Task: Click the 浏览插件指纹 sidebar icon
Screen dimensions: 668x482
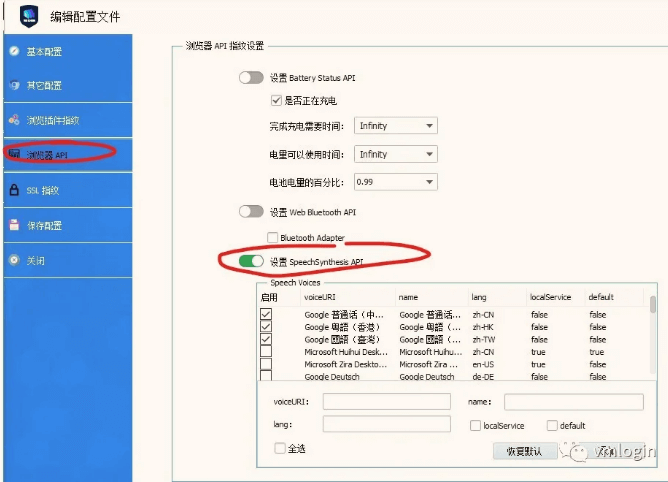Action: 14,120
